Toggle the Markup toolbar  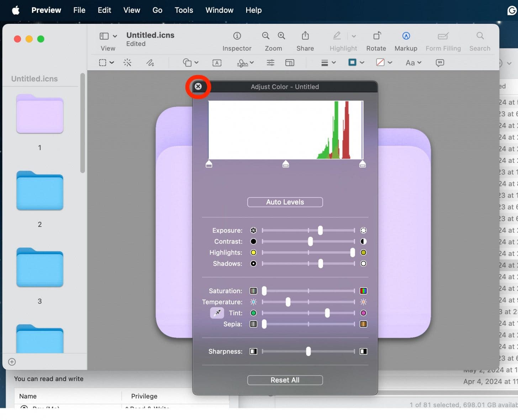tap(406, 36)
